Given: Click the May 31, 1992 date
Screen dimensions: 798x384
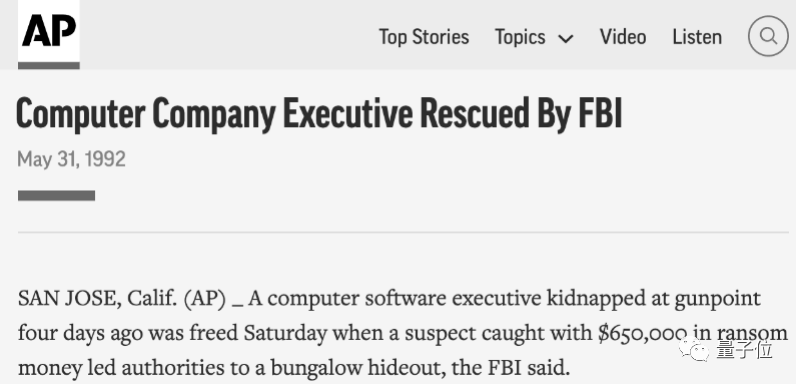Looking at the screenshot, I should click(x=71, y=159).
